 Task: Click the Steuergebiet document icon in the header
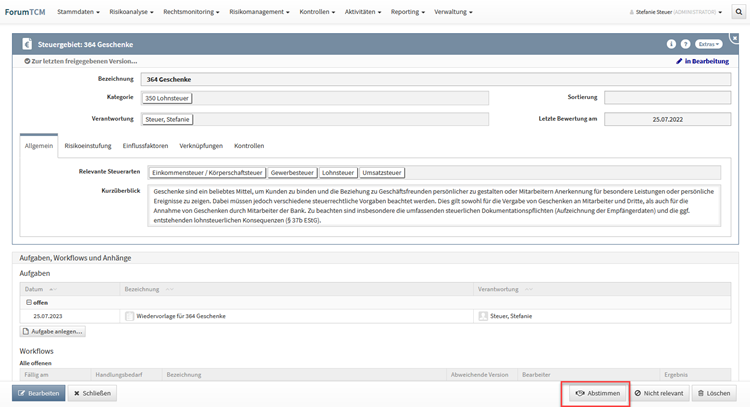click(24, 45)
